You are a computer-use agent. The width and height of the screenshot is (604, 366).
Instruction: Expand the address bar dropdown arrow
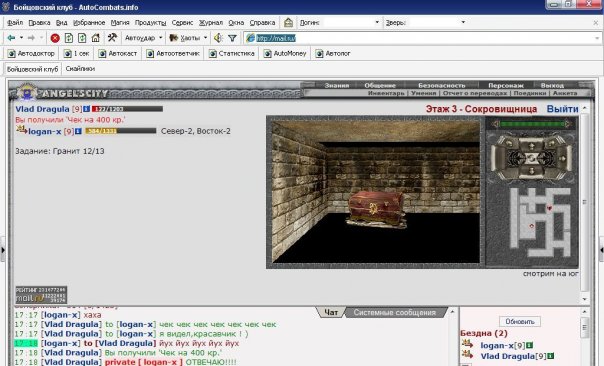click(597, 38)
